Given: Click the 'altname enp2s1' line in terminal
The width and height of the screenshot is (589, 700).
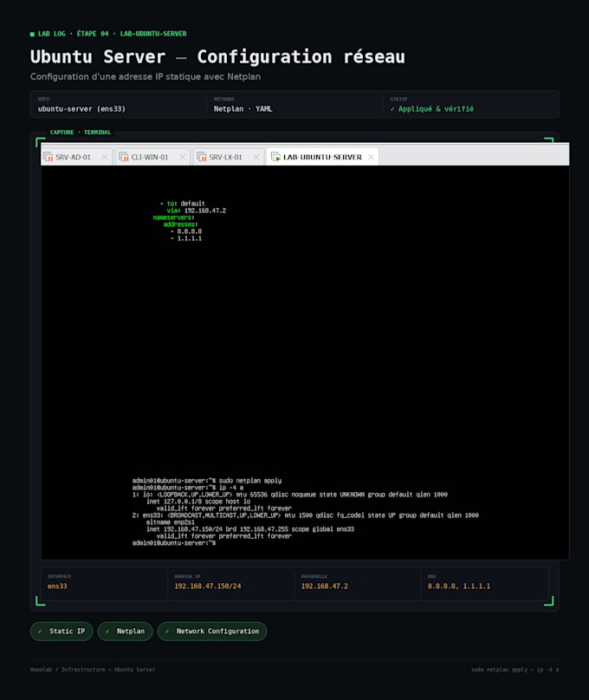Looking at the screenshot, I should click(171, 522).
